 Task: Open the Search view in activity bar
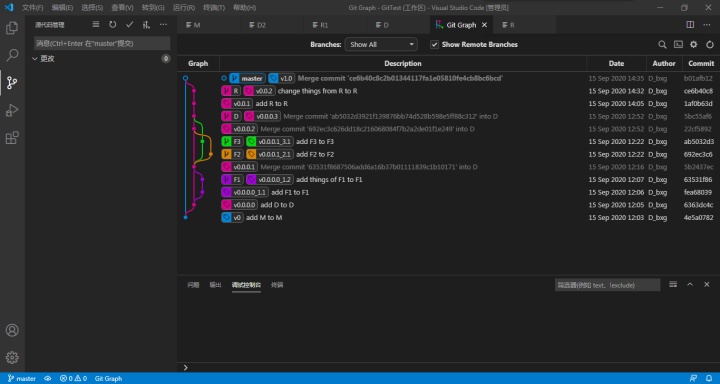(x=12, y=56)
